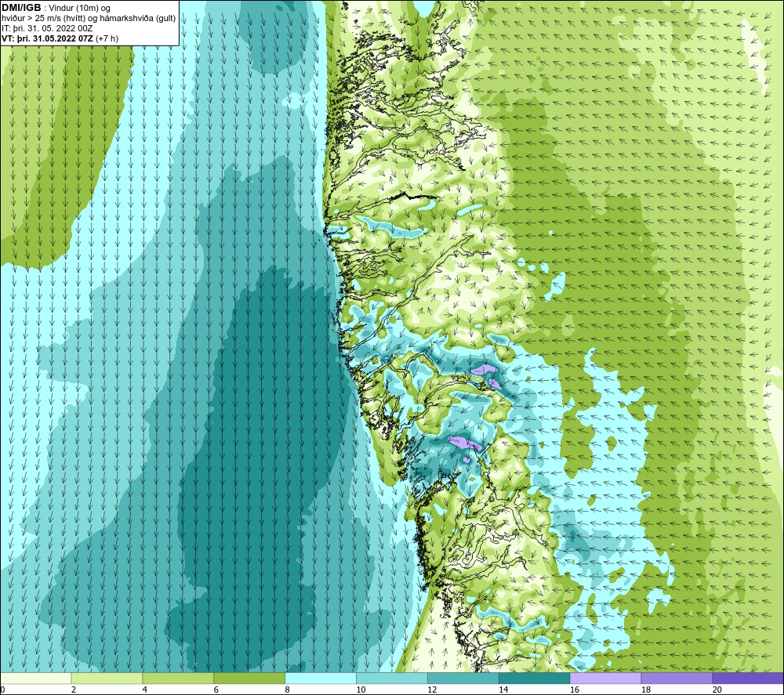The image size is (784, 695).
Task: Click the '16' label on the wind scale
Action: tap(575, 690)
